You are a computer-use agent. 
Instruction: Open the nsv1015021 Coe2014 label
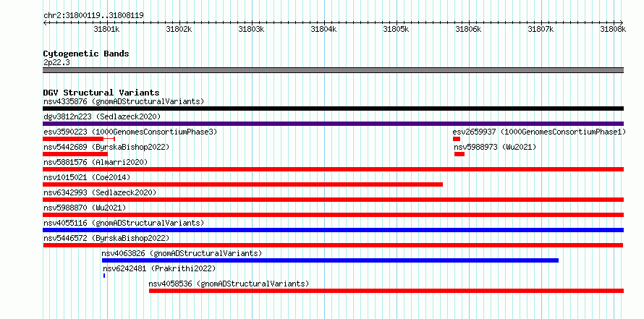click(87, 177)
